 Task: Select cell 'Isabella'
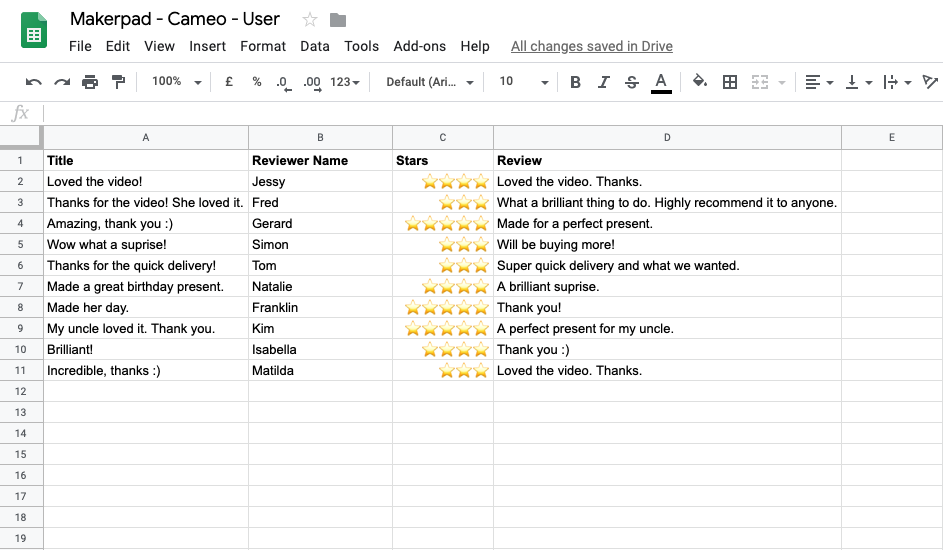(x=321, y=350)
